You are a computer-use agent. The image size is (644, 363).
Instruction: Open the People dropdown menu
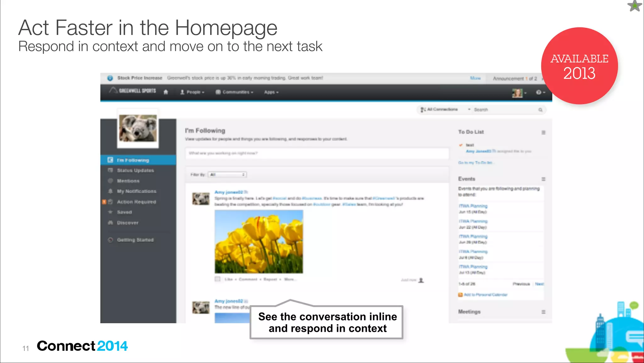coord(192,92)
